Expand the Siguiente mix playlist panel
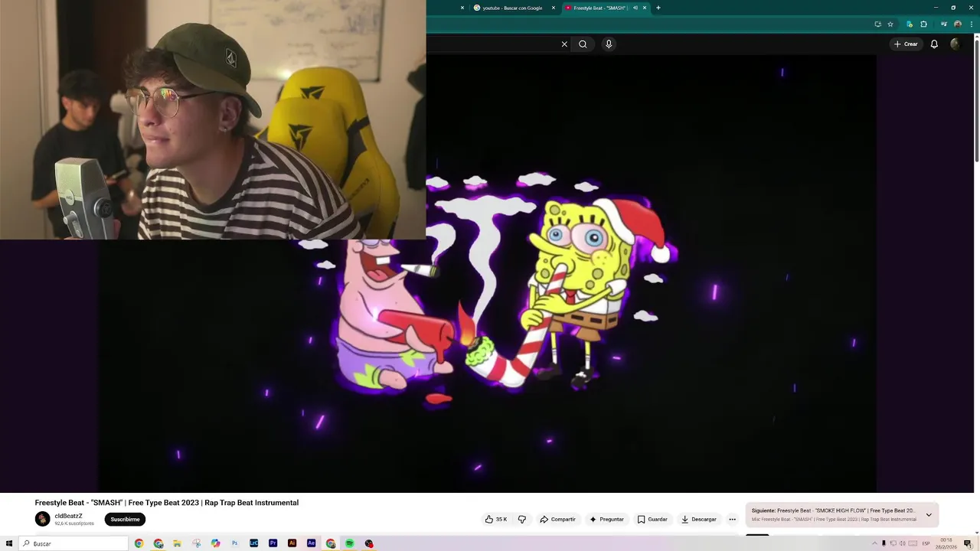 pos(929,515)
